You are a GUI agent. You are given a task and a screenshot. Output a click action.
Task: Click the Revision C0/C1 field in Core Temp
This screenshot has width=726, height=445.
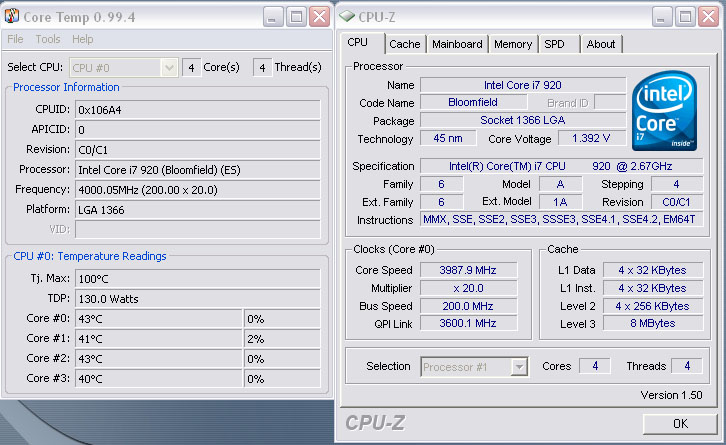click(x=198, y=150)
